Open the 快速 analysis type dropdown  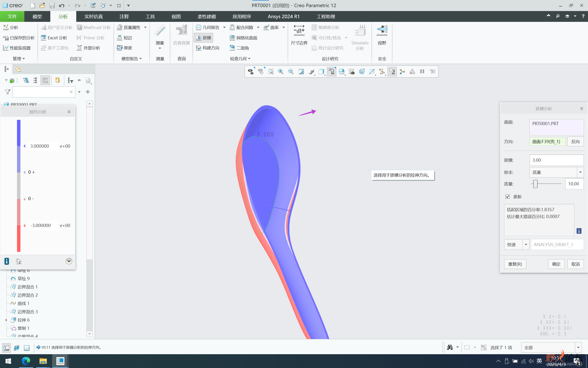[x=526, y=244]
